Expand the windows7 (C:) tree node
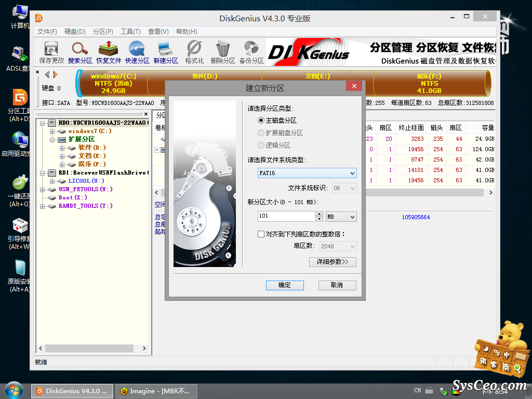 click(x=52, y=131)
